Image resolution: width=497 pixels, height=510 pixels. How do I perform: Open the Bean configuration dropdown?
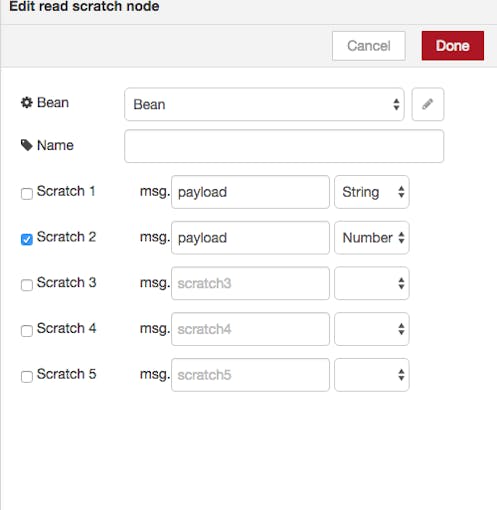coord(264,104)
